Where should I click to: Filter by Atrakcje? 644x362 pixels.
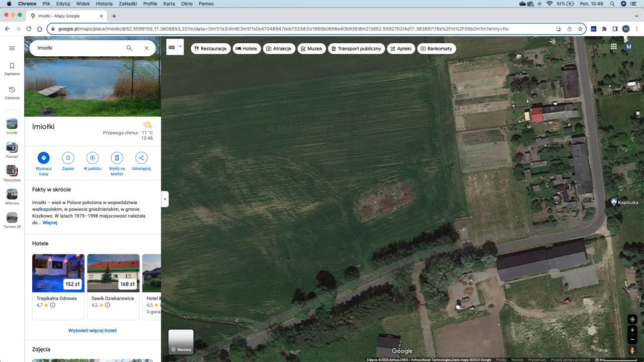coord(279,49)
